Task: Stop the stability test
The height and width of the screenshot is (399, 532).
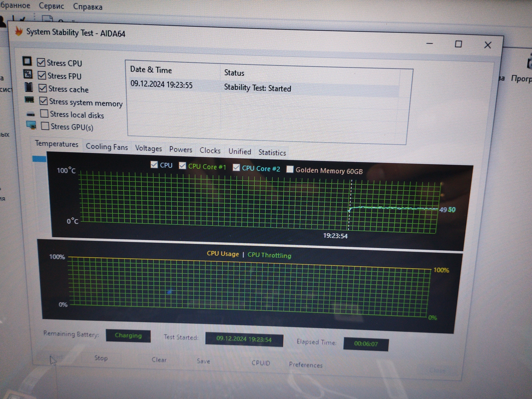Action: click(x=101, y=358)
